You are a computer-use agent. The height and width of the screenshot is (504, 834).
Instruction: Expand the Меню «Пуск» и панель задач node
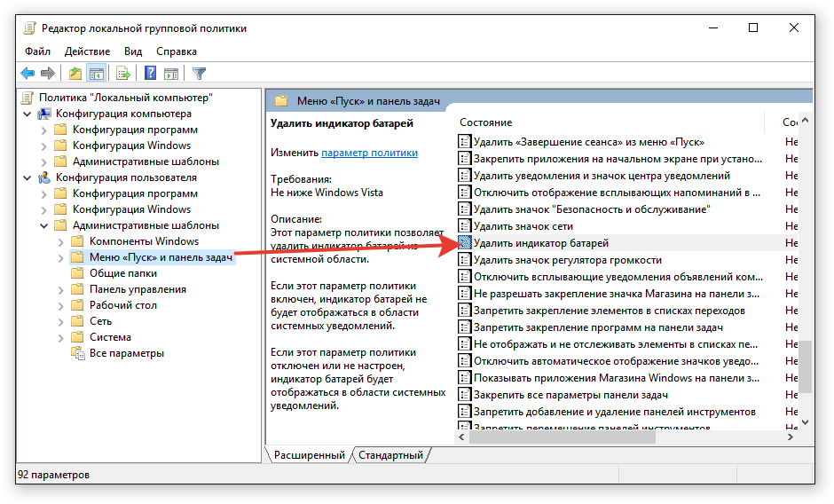pos(60,258)
